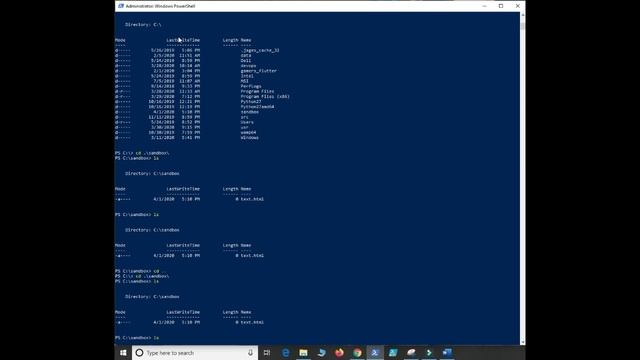Click the 'devops' folder name
The width and height of the screenshot is (640, 360).
248,66
